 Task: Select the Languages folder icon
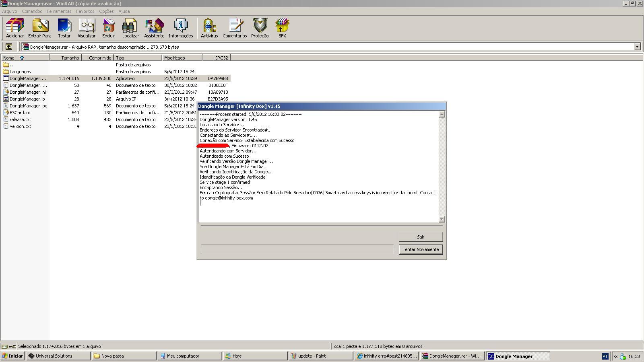(6, 72)
